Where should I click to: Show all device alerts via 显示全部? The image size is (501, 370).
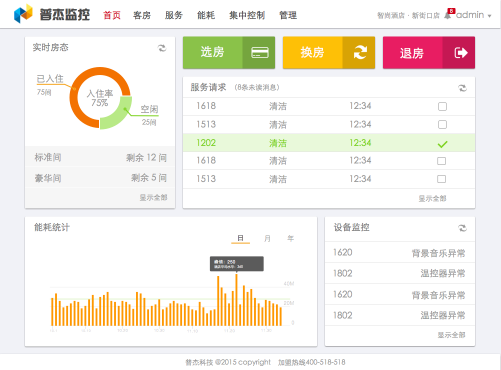(x=451, y=335)
